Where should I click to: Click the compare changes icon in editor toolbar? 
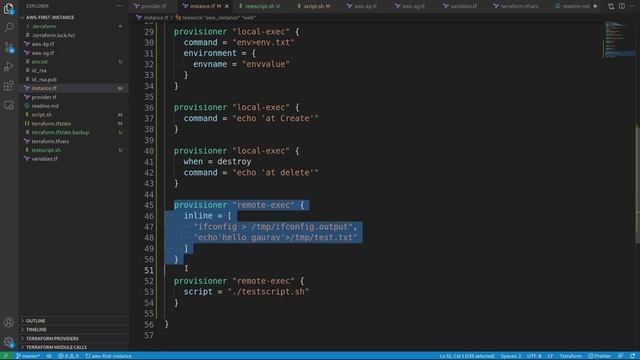click(x=611, y=6)
